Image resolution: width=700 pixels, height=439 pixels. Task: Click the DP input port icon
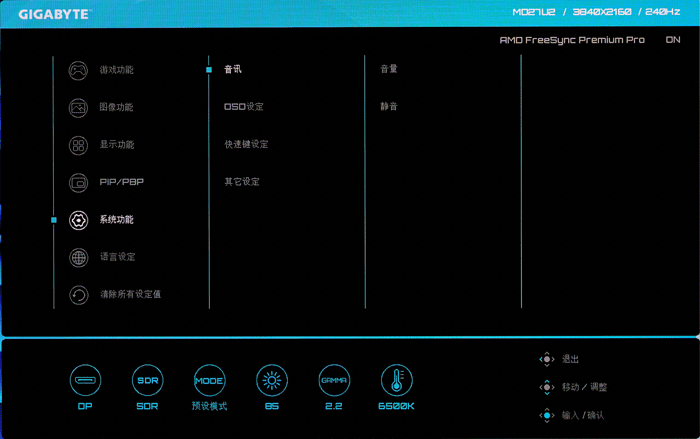(x=85, y=380)
